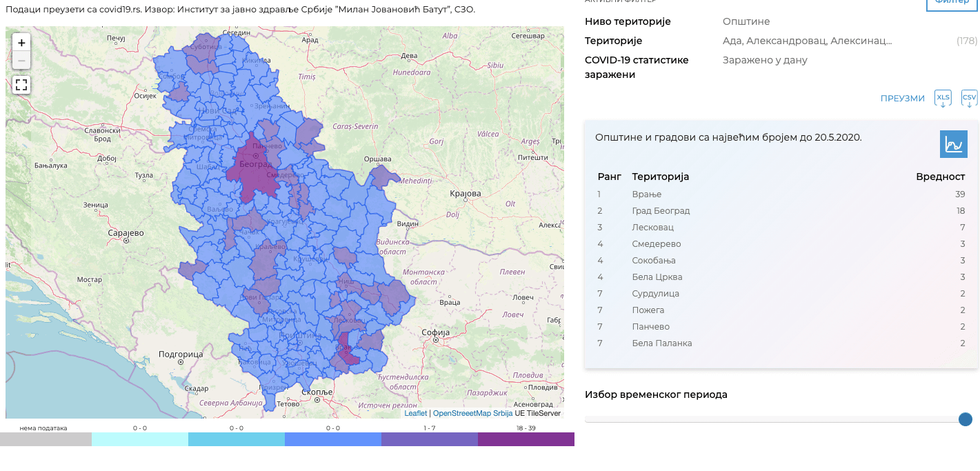Viewport: 980px width, 471px height.
Task: Click the time period slider handle
Action: click(x=965, y=419)
